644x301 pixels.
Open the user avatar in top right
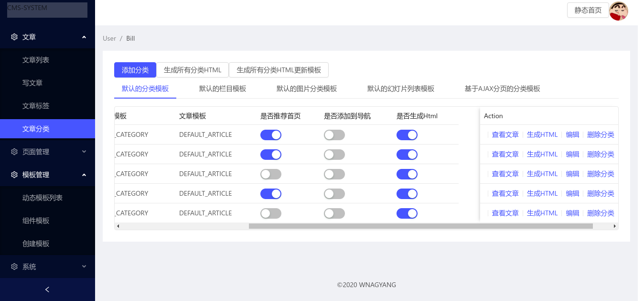coord(619,11)
